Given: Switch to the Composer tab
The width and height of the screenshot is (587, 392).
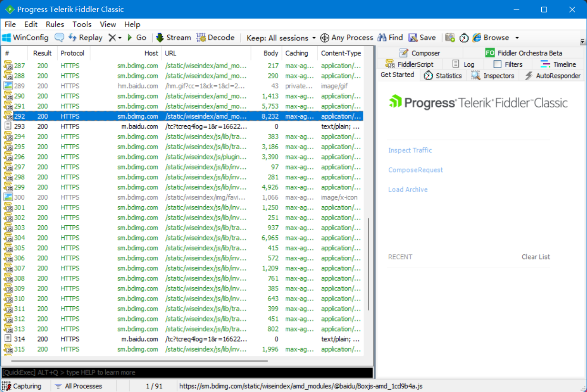Looking at the screenshot, I should (x=419, y=53).
